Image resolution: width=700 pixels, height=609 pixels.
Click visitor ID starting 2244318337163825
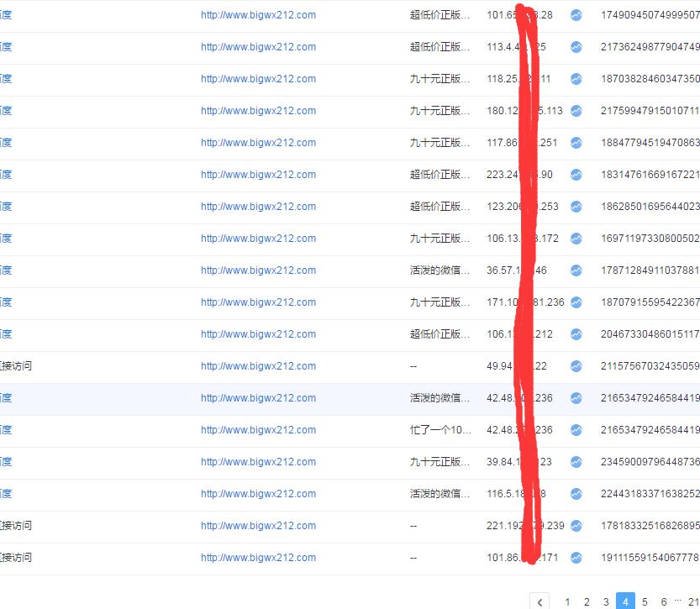[x=650, y=493]
